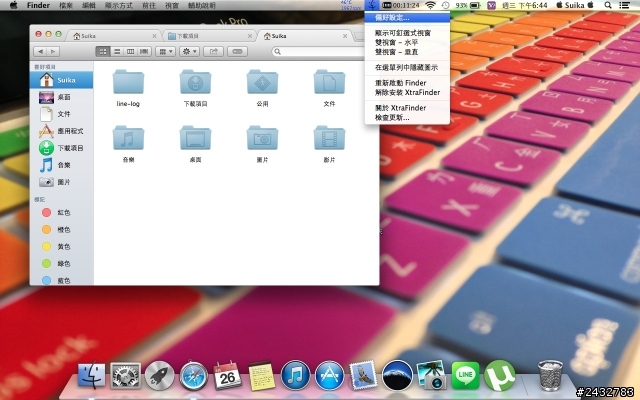Select the 圖片 folder in the file area
The image size is (640, 400).
[x=262, y=138]
